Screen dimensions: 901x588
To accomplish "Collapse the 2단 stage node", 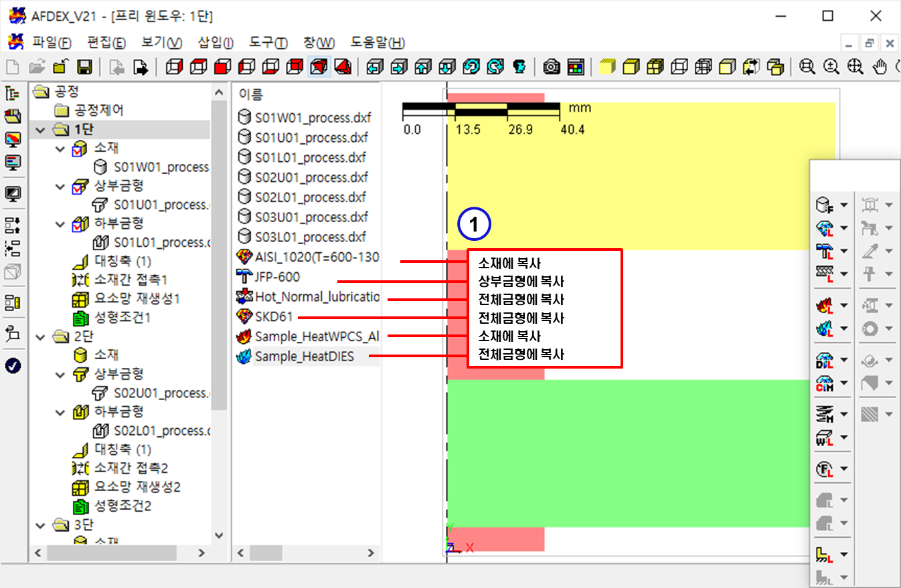I will coord(41,336).
